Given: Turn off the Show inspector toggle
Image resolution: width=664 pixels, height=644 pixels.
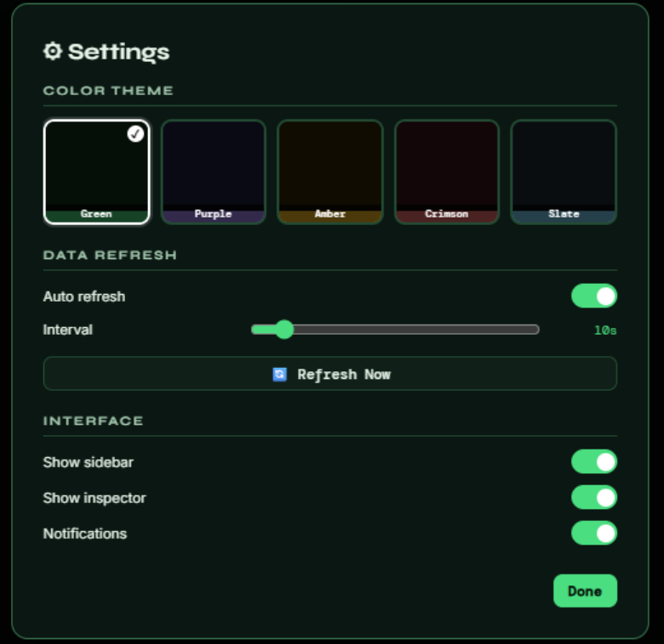Looking at the screenshot, I should tap(593, 497).
